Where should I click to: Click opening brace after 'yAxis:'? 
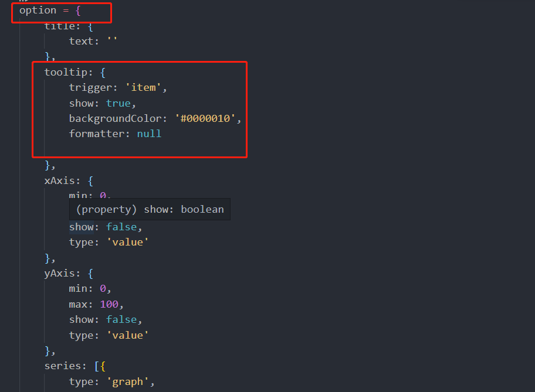pos(90,274)
